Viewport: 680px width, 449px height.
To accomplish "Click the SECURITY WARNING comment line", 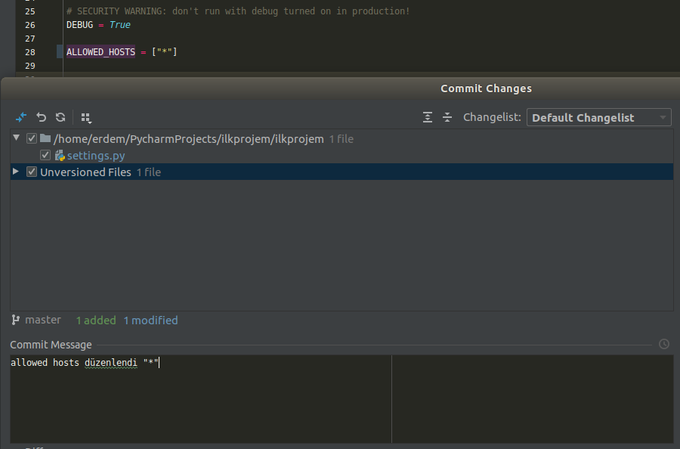I will pyautogui.click(x=238, y=11).
